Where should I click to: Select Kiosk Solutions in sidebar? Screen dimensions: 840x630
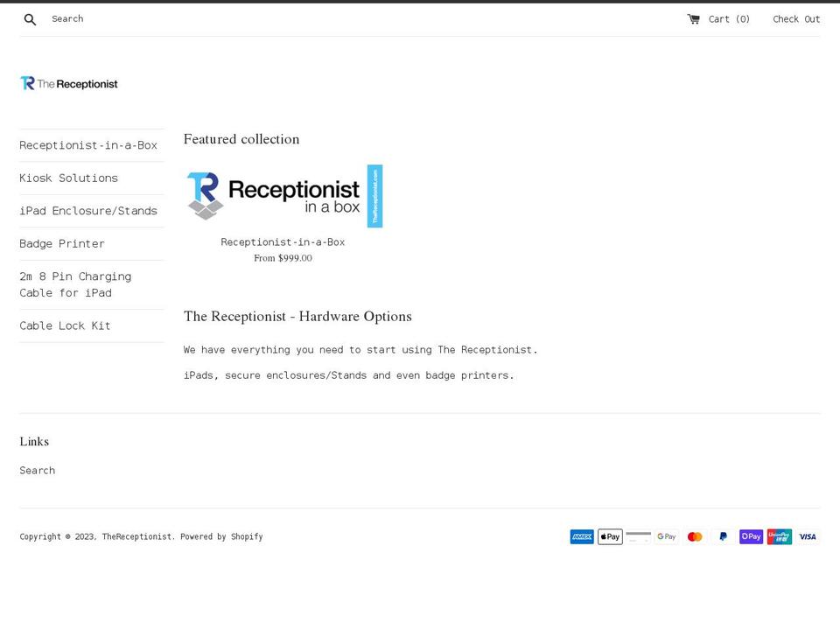(68, 178)
